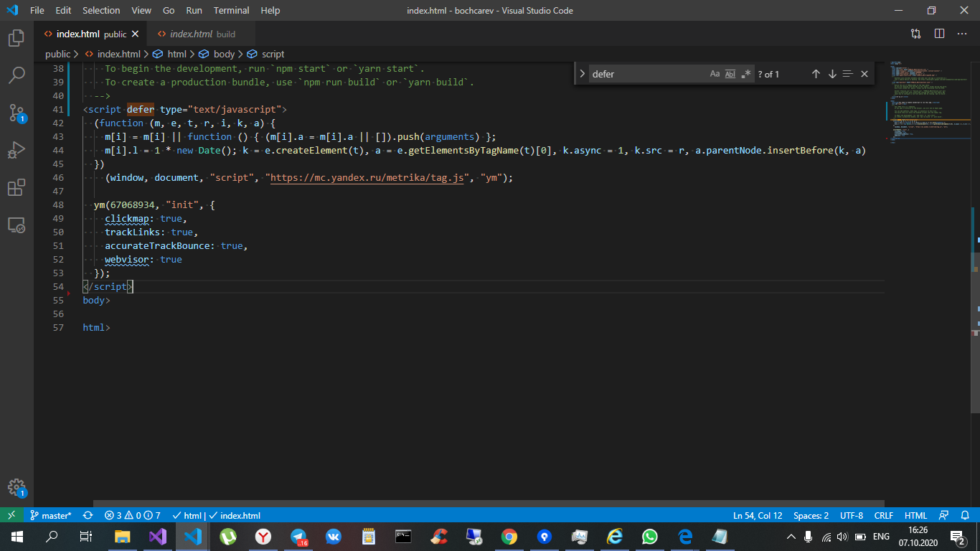Open the Extensions view
Viewport: 980px width, 551px height.
click(x=17, y=187)
